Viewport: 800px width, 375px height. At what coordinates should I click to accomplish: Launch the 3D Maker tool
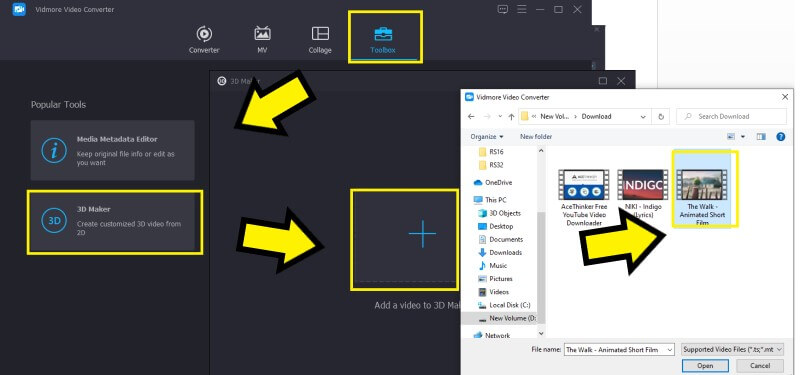[115, 222]
